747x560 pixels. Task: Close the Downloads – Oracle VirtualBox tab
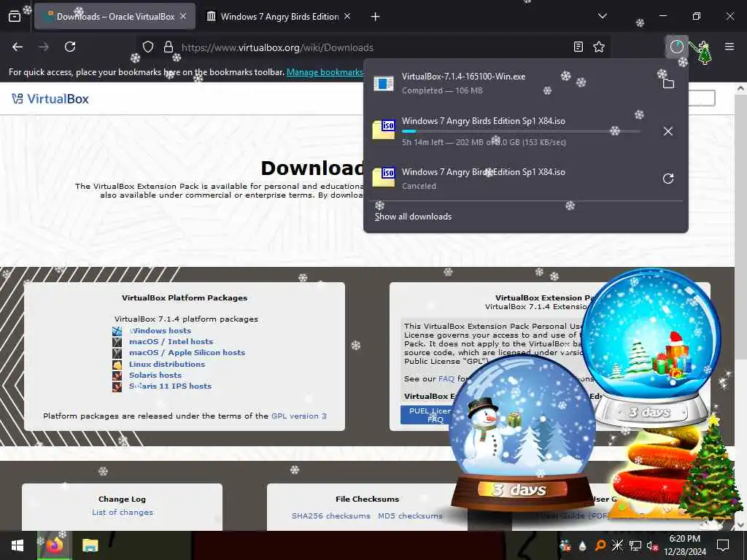[x=183, y=17]
